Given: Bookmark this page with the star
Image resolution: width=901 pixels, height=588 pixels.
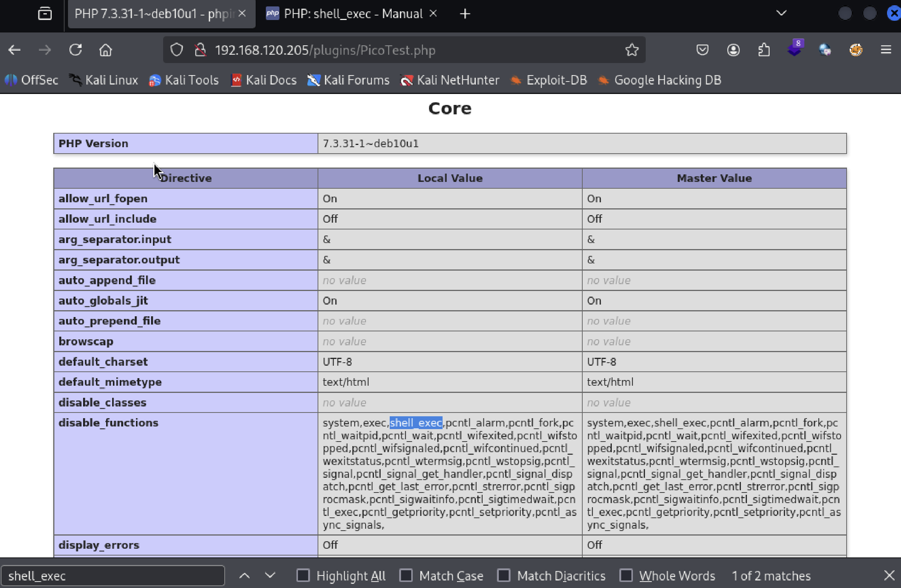Looking at the screenshot, I should click(631, 50).
